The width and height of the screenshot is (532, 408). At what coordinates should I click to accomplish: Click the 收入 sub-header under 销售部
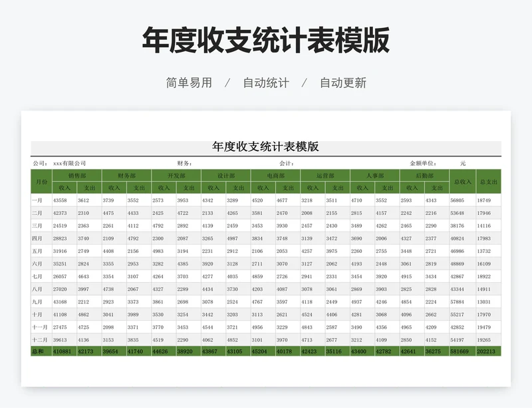(65, 188)
